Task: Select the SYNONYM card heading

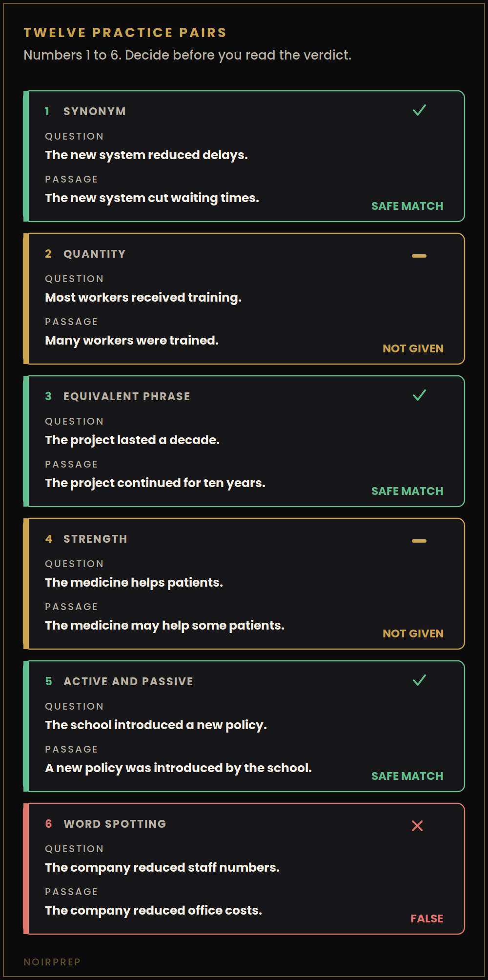Action: pos(95,111)
